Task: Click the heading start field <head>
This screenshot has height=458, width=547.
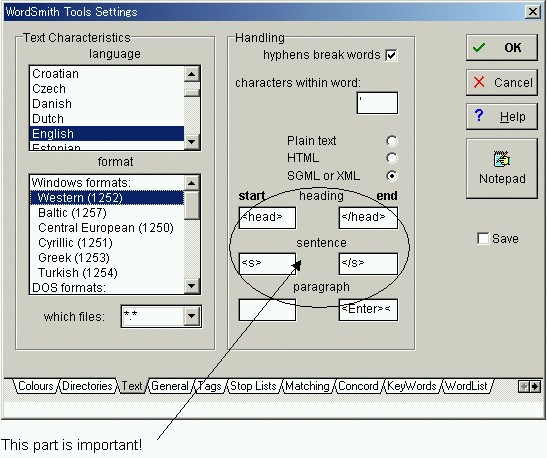Action: pyautogui.click(x=268, y=218)
